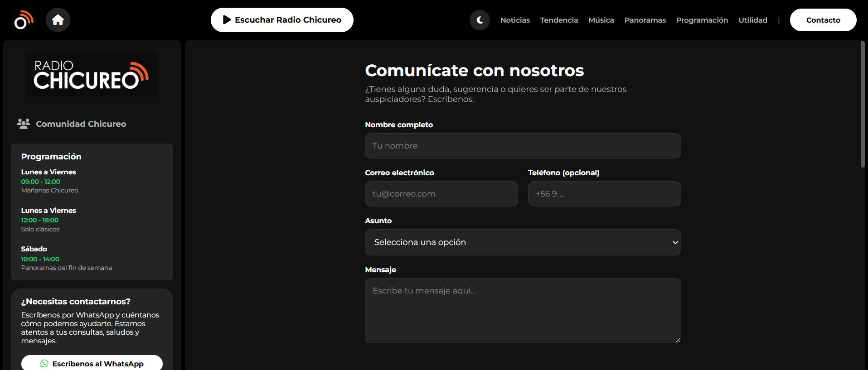Focus the Correo electrónico field

441,194
